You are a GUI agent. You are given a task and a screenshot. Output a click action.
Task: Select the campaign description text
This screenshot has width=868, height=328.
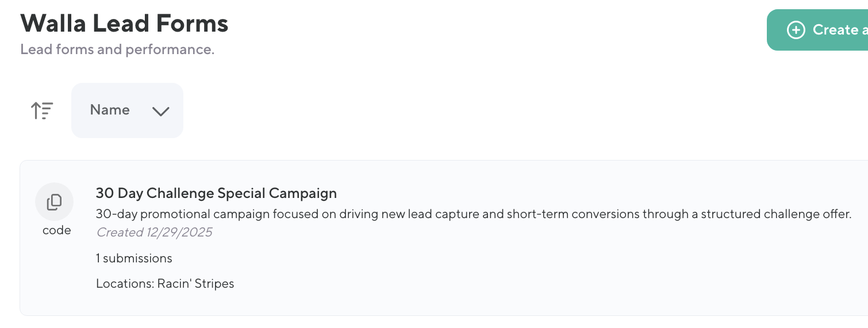[473, 215]
